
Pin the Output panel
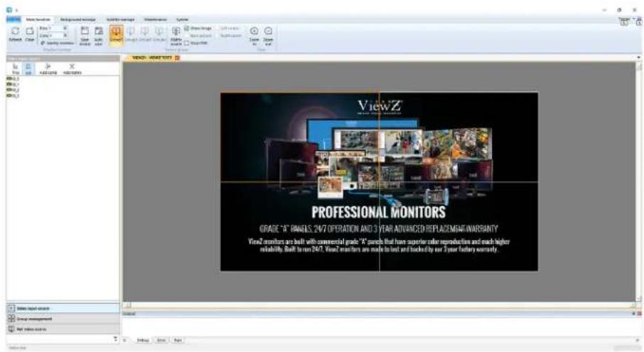click(634, 314)
